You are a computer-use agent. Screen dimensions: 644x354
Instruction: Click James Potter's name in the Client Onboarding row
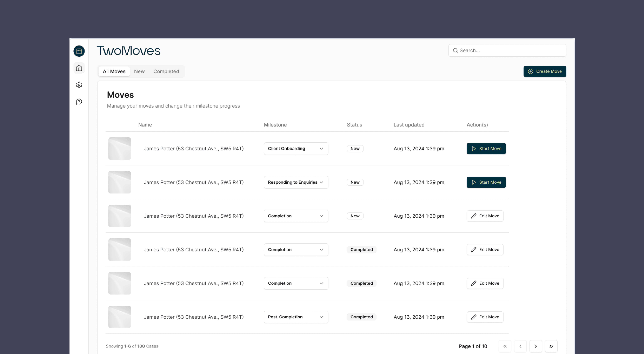point(194,149)
